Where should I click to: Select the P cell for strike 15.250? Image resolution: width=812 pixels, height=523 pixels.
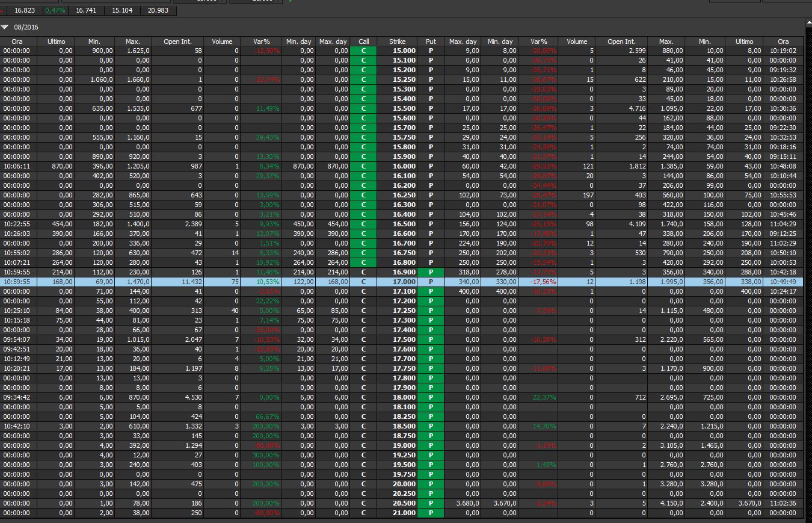tap(431, 80)
